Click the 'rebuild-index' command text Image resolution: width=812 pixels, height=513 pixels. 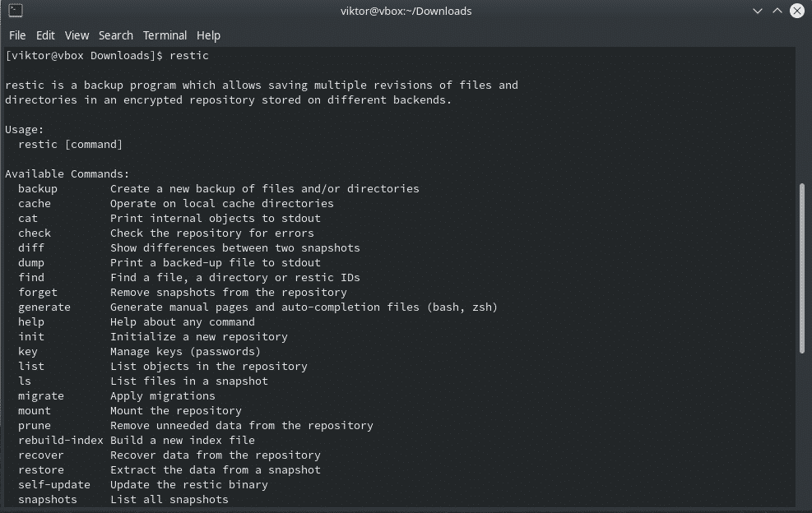click(x=61, y=441)
